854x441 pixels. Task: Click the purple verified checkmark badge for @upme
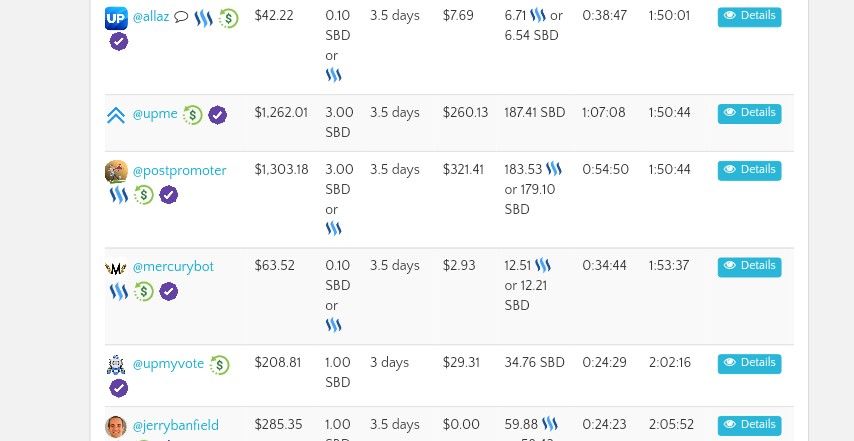click(x=217, y=115)
